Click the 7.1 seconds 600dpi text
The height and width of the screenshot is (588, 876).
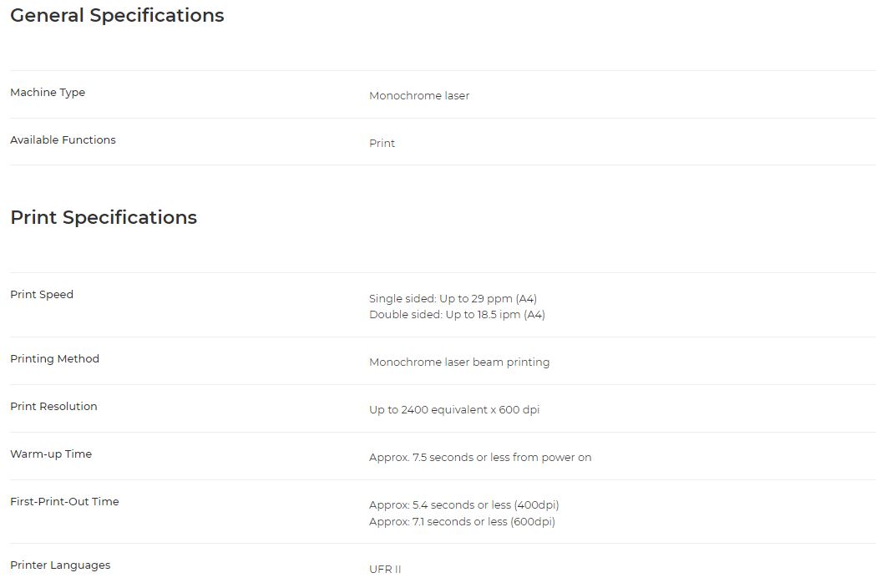coord(462,521)
